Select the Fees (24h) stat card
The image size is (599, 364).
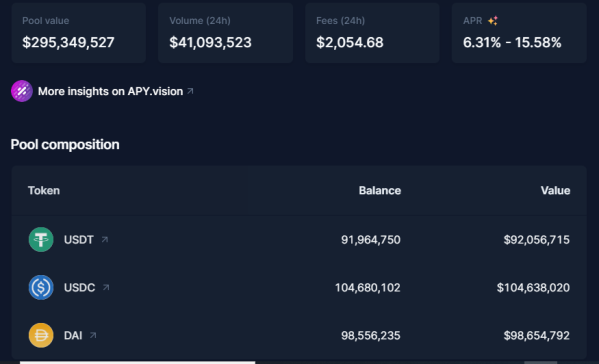tap(372, 32)
